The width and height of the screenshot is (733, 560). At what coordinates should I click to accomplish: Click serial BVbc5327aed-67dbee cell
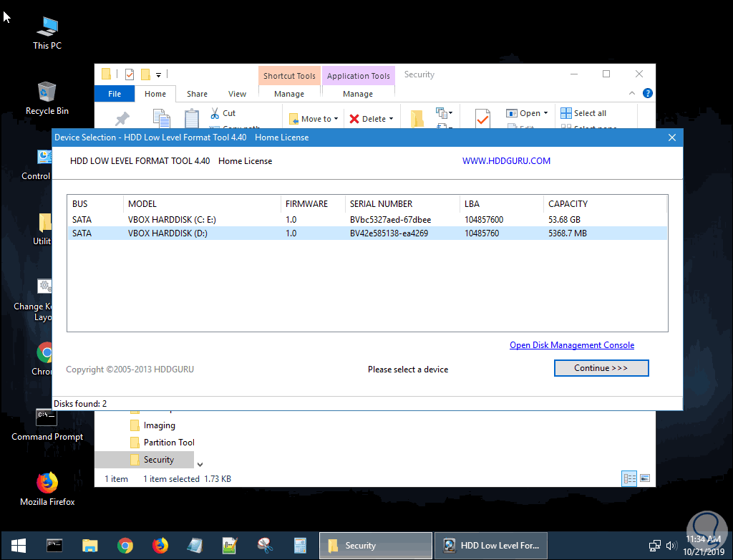click(x=390, y=220)
